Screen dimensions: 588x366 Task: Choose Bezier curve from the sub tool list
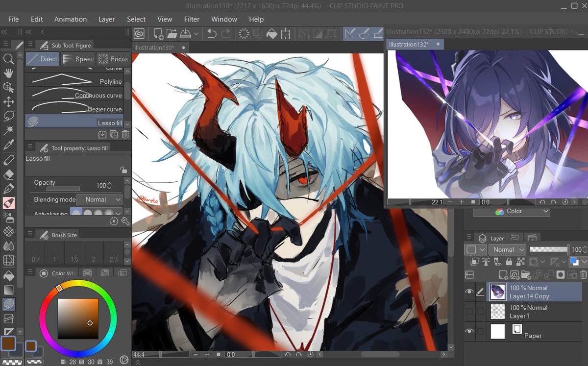[74, 109]
